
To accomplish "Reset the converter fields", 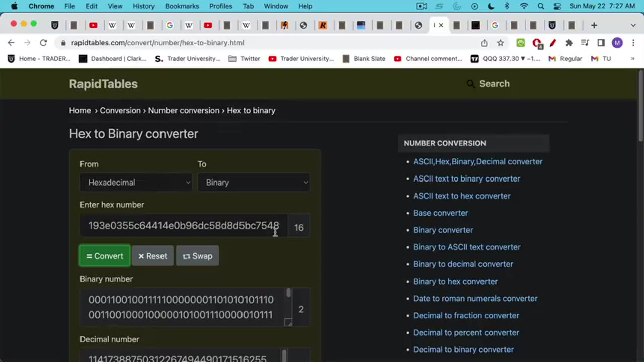I will 152,256.
